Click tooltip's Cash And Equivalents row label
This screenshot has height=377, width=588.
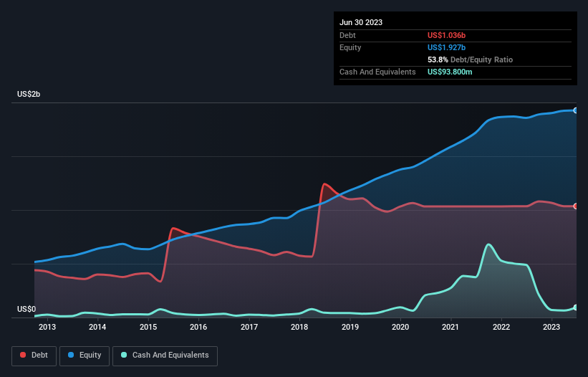[377, 72]
